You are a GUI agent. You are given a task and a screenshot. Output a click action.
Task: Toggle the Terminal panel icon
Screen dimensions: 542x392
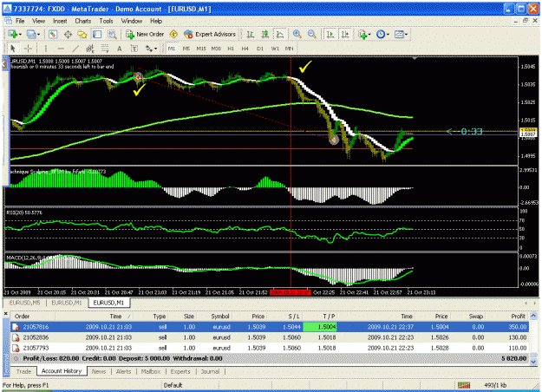[97, 34]
